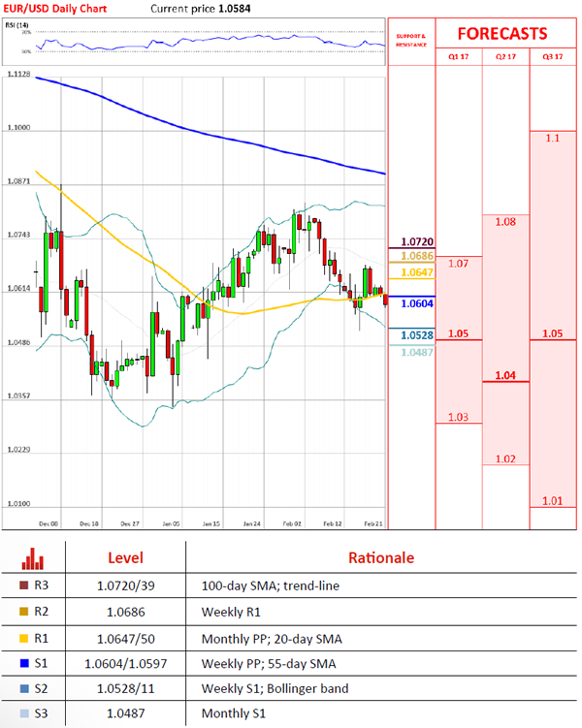The height and width of the screenshot is (728, 582).
Task: Click the Q2 17 forecast high 1.08
Action: tap(505, 222)
